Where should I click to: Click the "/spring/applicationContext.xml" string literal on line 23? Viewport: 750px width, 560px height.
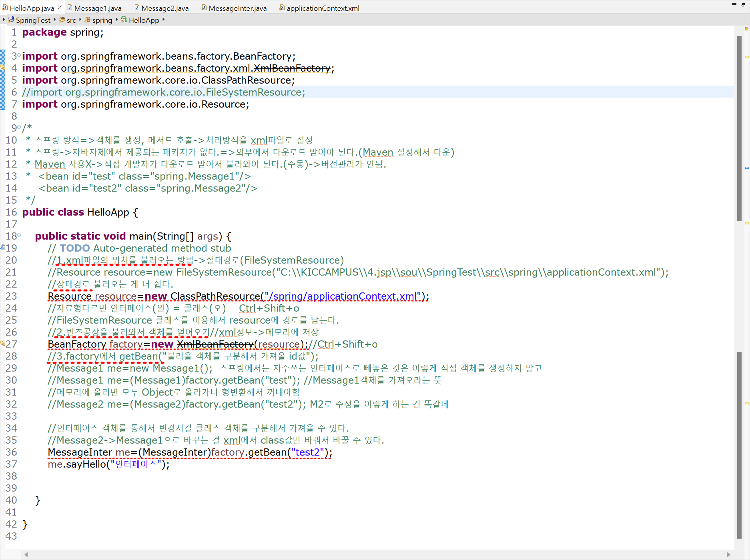pyautogui.click(x=343, y=296)
